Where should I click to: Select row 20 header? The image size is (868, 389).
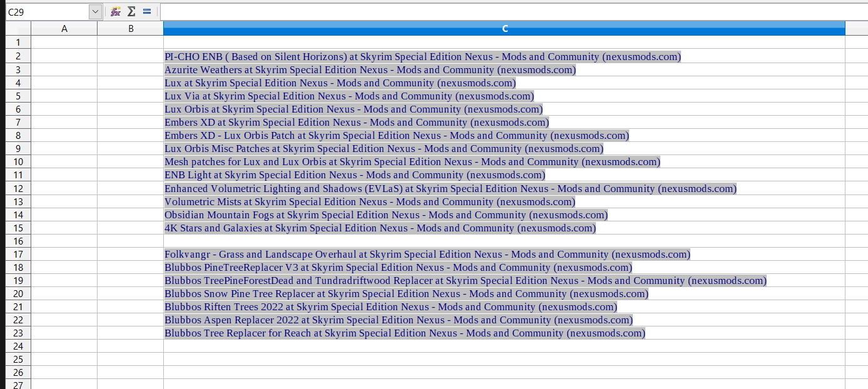tap(18, 293)
